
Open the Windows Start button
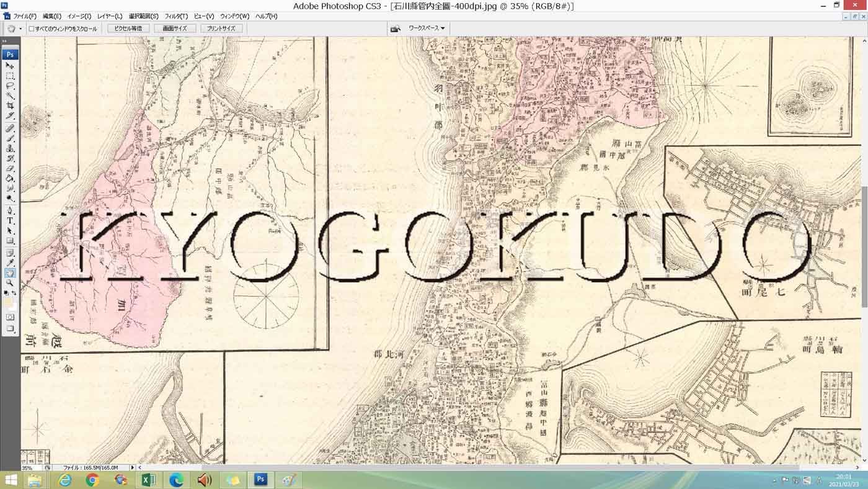click(x=11, y=480)
